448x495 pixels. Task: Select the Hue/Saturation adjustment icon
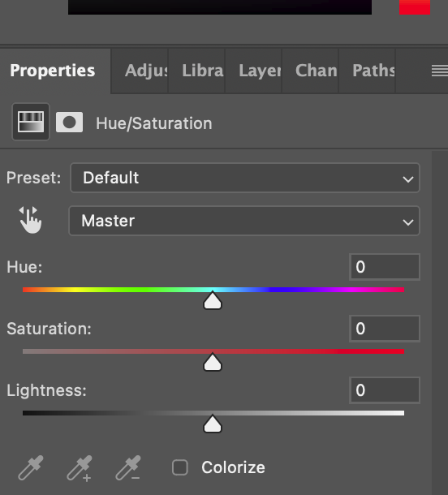(31, 122)
